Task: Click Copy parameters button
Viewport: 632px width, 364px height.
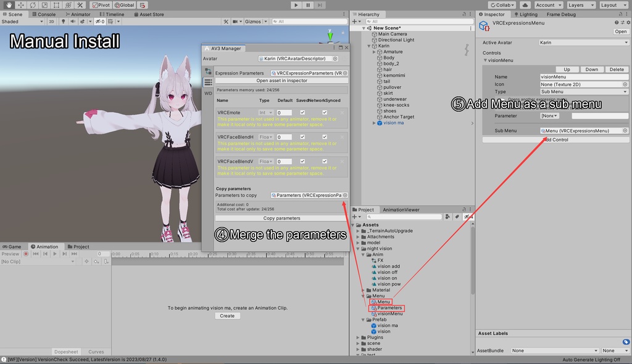Action: point(281,218)
